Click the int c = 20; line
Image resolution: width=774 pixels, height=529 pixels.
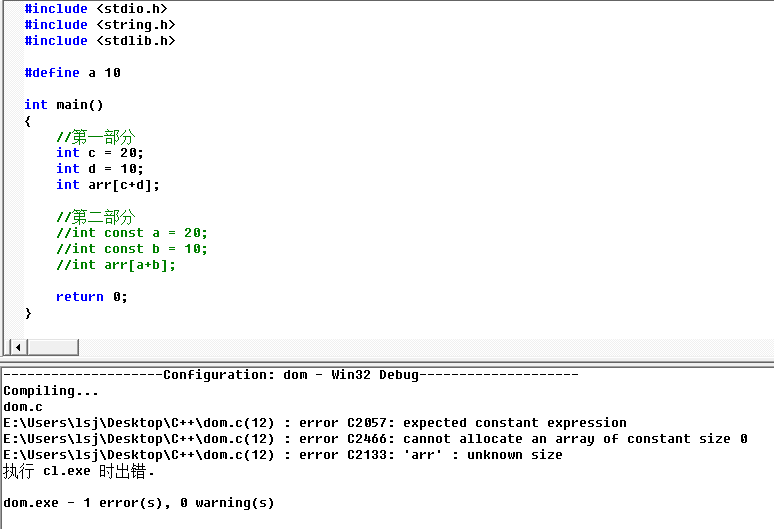tap(100, 153)
